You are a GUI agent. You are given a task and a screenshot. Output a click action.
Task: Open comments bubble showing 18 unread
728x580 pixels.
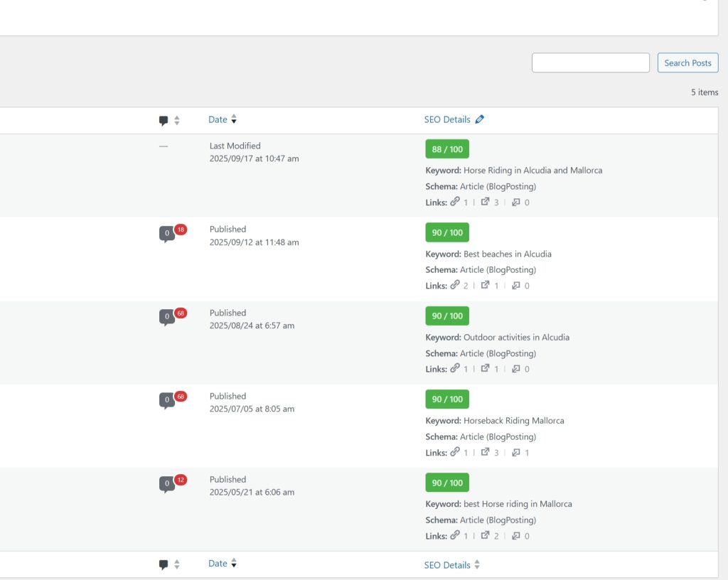click(166, 232)
